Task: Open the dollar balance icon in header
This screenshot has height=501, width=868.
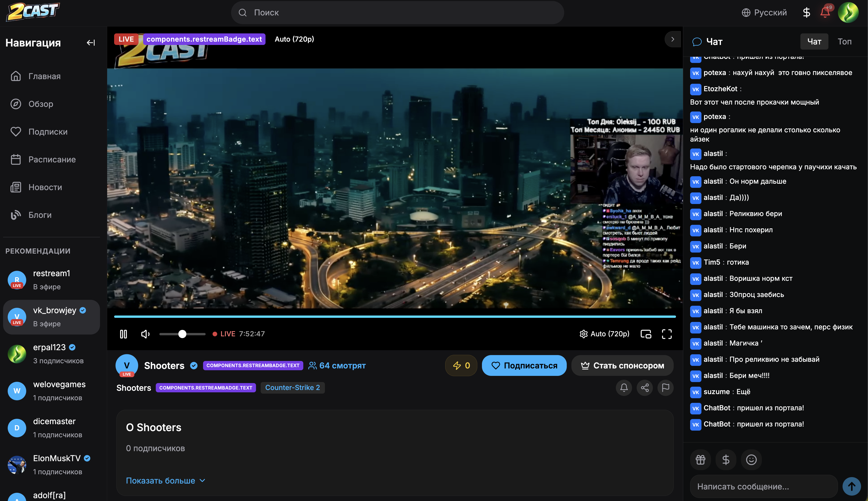Action: click(806, 12)
